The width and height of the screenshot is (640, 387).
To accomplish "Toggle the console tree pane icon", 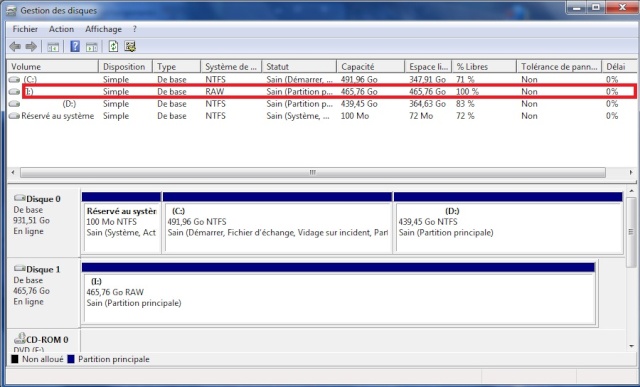I will click(53, 47).
